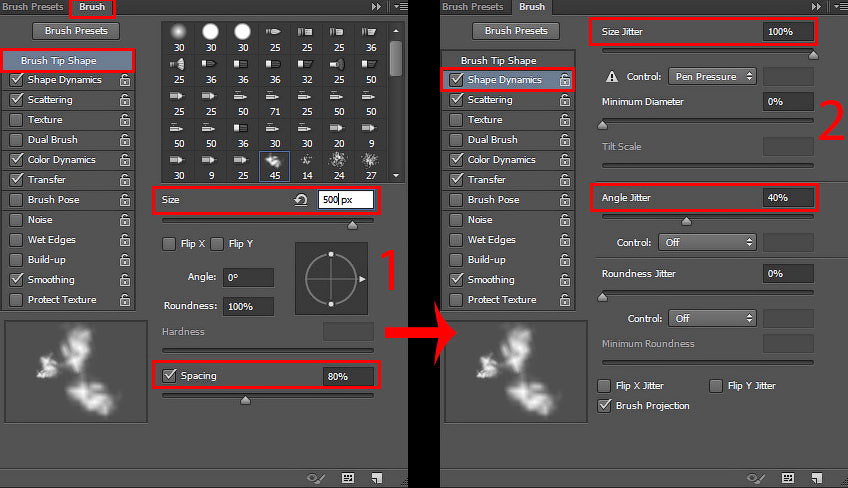Toggle Noise lock icon in Shape Dynamics view
Image resolution: width=848 pixels, height=488 pixels.
tap(565, 220)
